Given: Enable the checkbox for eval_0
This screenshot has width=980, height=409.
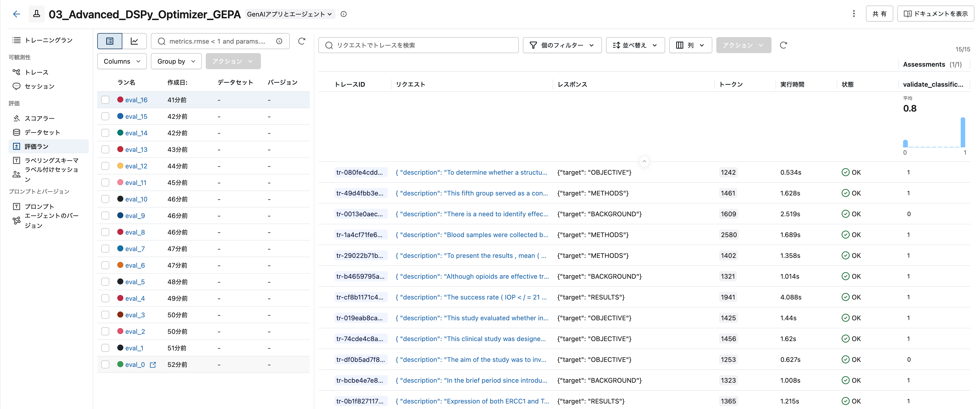Looking at the screenshot, I should 105,364.
